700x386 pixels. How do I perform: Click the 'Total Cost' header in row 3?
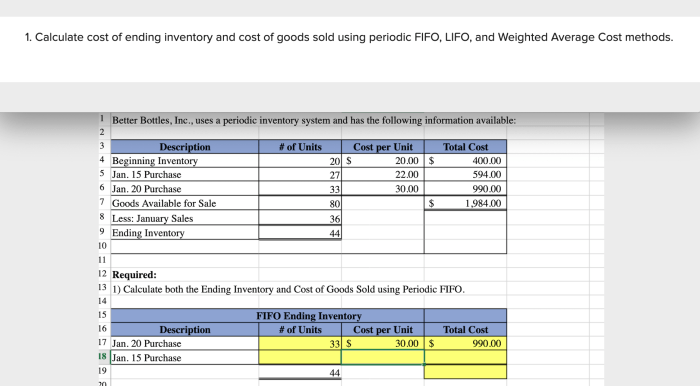(465, 146)
